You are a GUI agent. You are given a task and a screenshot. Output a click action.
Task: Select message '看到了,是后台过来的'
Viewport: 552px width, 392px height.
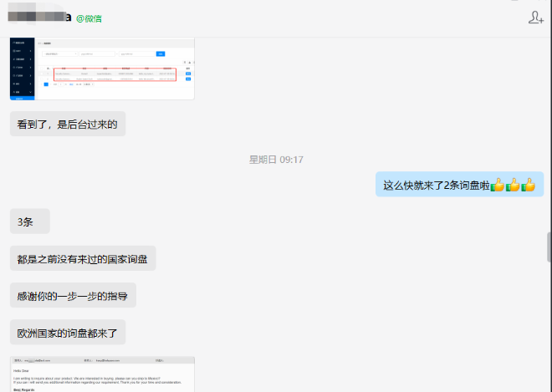68,124
